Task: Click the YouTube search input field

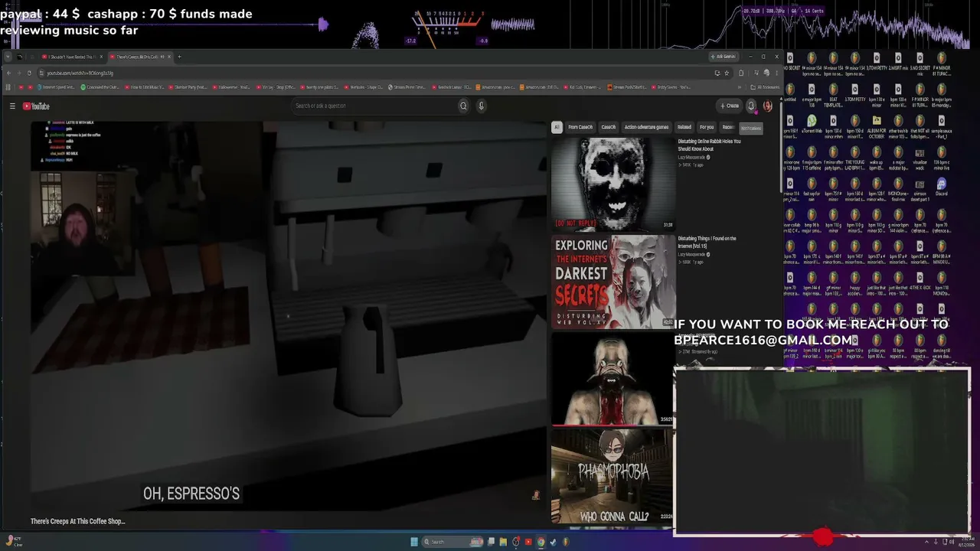Action: (x=374, y=106)
